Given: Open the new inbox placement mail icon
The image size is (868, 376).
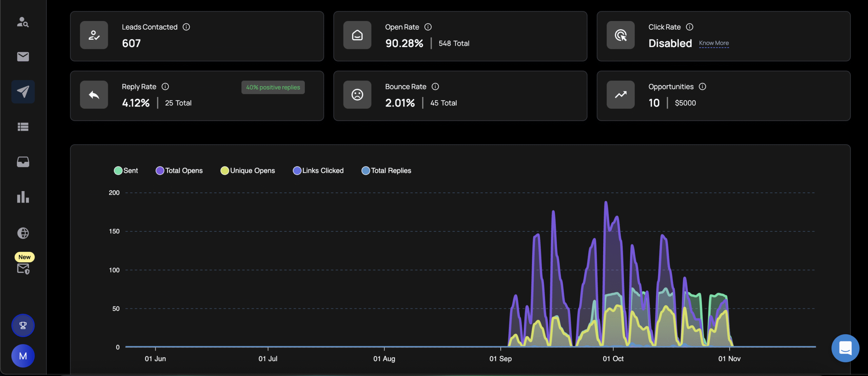Looking at the screenshot, I should (23, 268).
